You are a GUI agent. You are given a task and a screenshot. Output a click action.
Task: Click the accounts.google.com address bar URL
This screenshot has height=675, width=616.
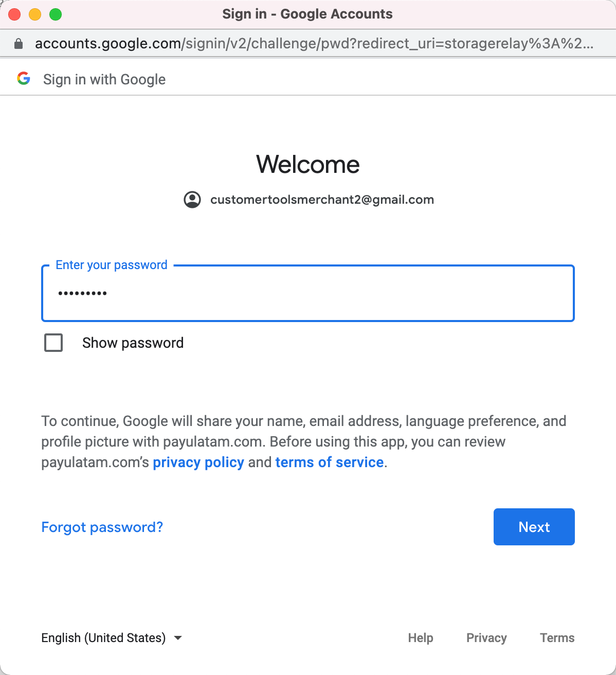coord(314,44)
